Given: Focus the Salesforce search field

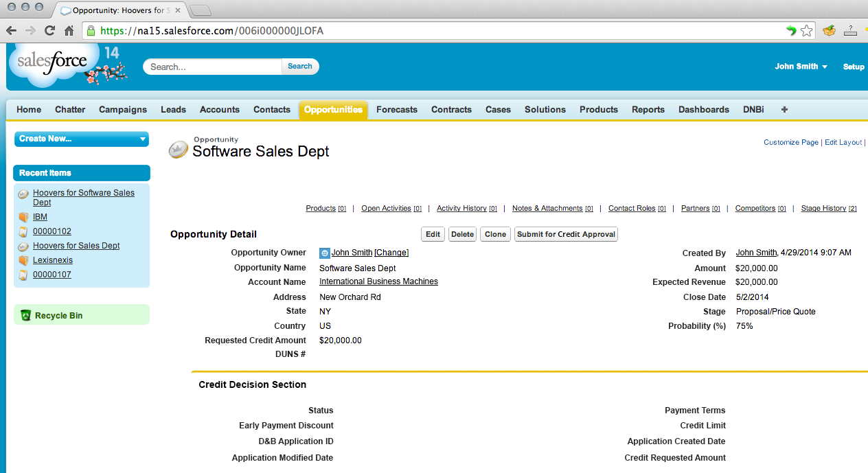Looking at the screenshot, I should click(214, 67).
